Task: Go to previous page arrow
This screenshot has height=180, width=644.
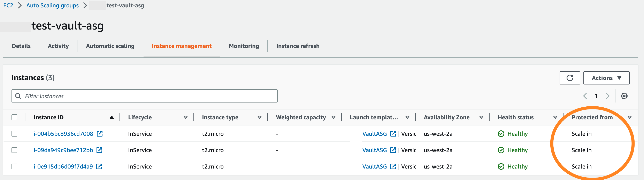Action: (585, 96)
